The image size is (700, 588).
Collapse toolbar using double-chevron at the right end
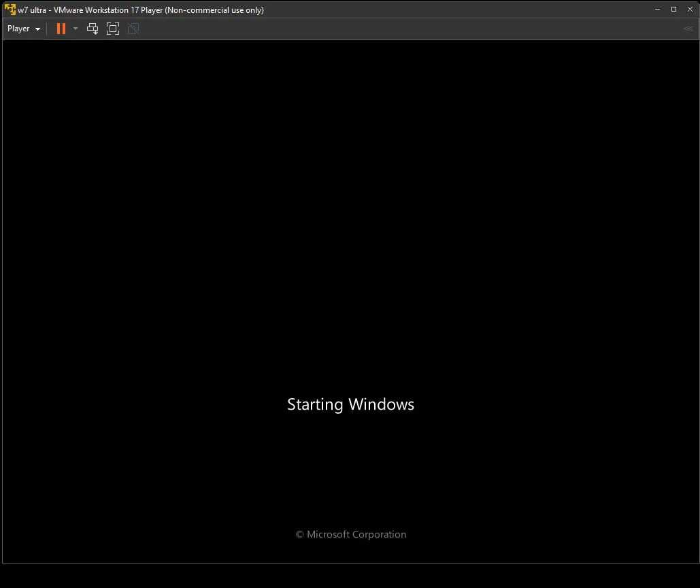[x=688, y=29]
